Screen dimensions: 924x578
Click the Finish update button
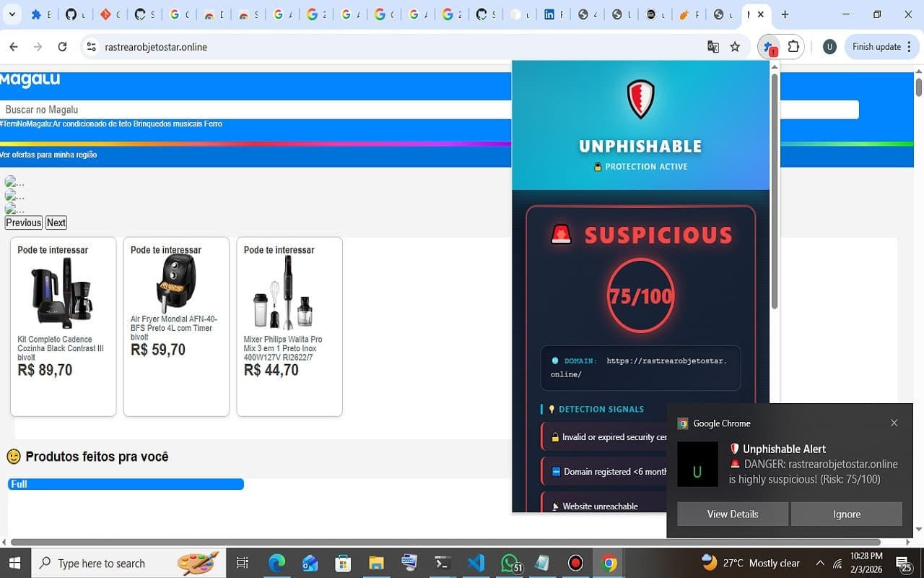[x=877, y=46]
